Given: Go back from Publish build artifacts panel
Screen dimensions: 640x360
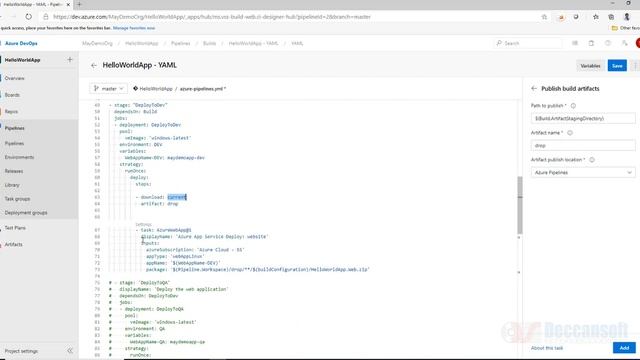Looking at the screenshot, I should point(534,89).
